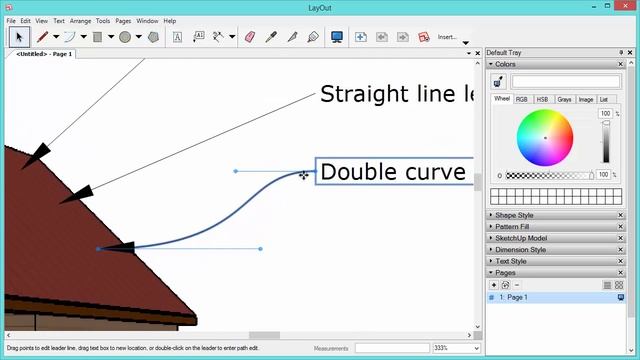Open Circle tool dropdown arrow
The height and width of the screenshot is (360, 640).
139,37
